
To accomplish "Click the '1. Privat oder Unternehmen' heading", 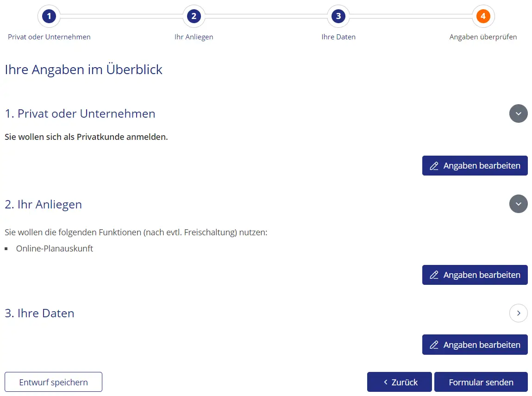I will [x=80, y=113].
